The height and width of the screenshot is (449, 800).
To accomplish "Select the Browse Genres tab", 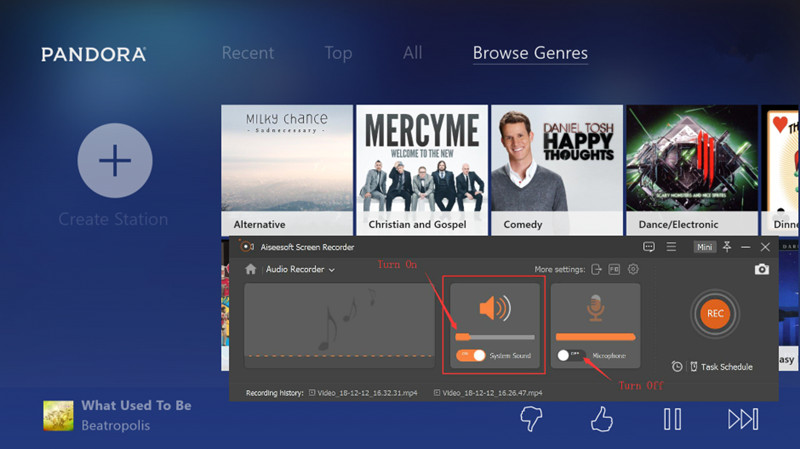I will pyautogui.click(x=530, y=53).
